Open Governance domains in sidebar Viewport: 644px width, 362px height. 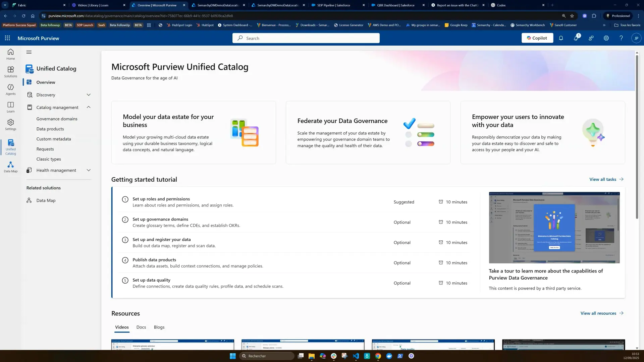57,119
